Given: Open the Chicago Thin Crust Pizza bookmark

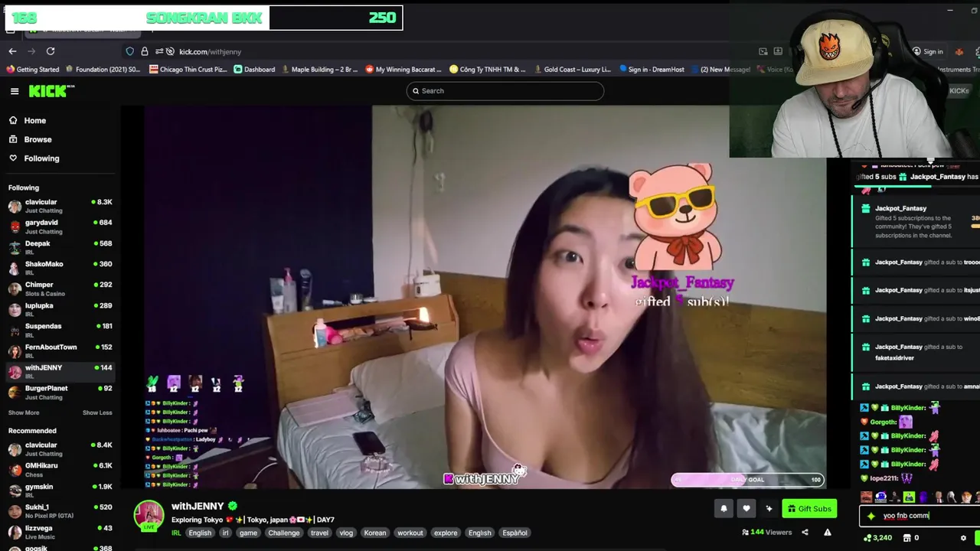Looking at the screenshot, I should [x=188, y=69].
